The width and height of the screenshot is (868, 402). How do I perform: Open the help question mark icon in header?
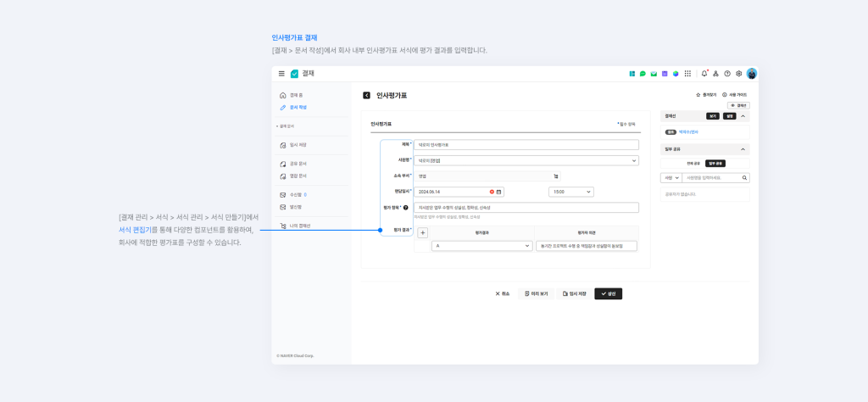tap(727, 74)
